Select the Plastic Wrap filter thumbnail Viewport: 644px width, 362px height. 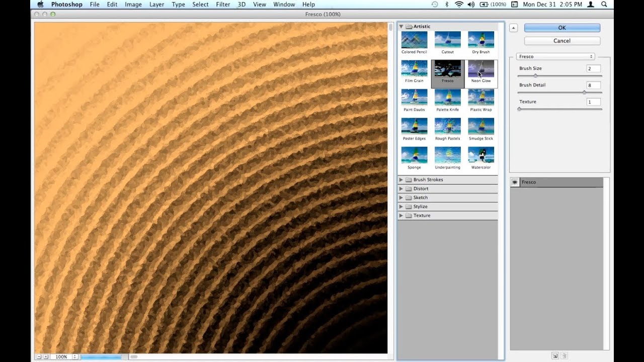tap(480, 98)
